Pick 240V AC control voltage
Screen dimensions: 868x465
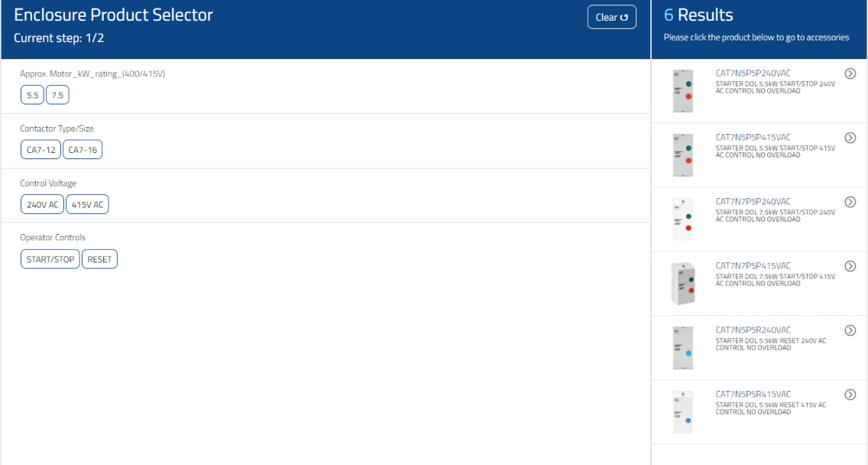(x=42, y=205)
